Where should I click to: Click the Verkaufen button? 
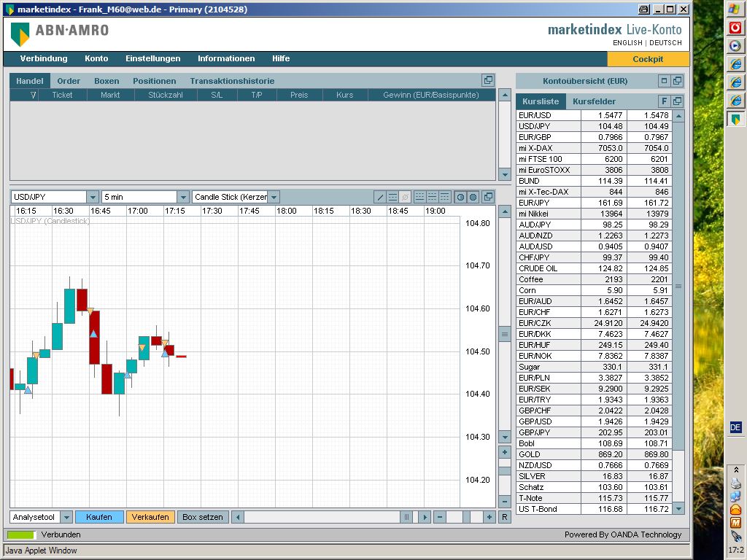[x=150, y=517]
